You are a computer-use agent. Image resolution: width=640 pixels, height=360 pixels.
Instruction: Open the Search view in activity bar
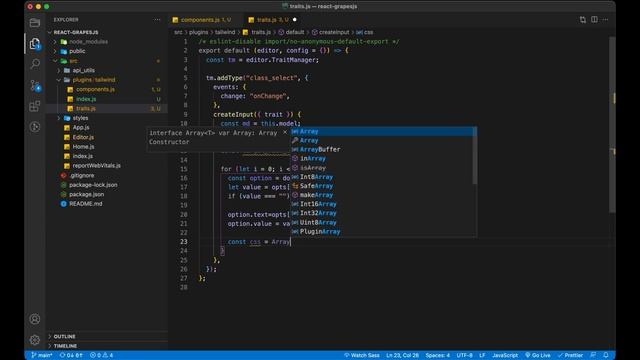point(35,64)
